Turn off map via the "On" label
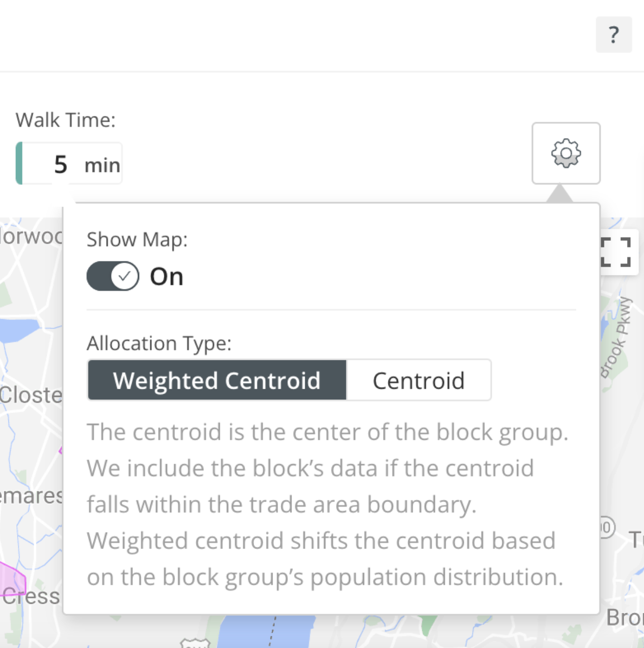Screen dimensions: 644x648 167,277
